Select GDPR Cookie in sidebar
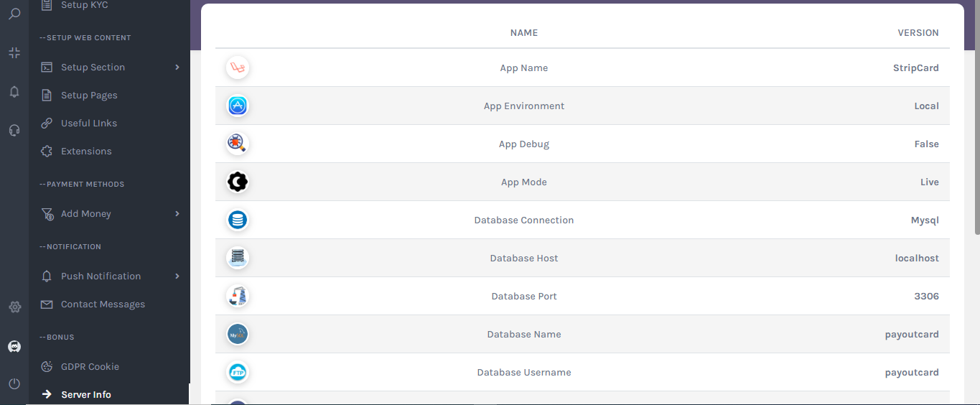Viewport: 980px width, 405px height. click(90, 367)
